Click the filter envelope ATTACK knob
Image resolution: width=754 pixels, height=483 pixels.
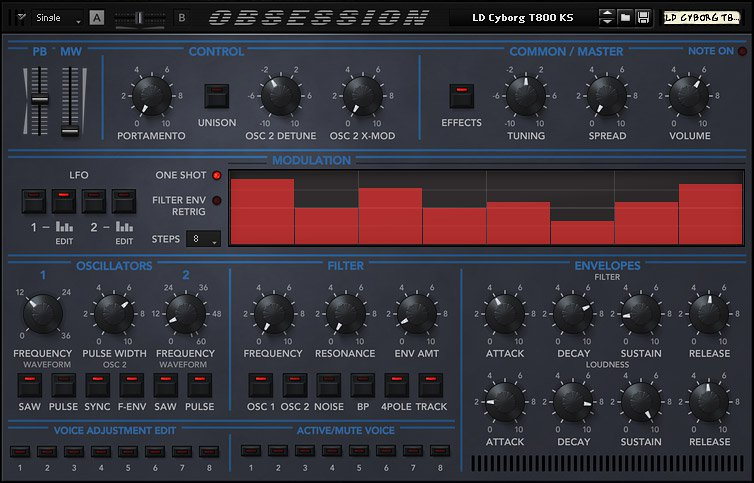505,314
